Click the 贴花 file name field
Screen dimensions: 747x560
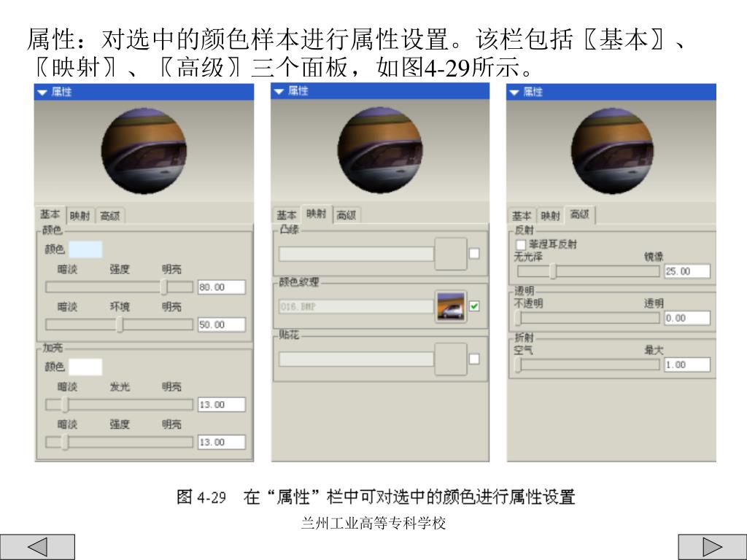(356, 359)
